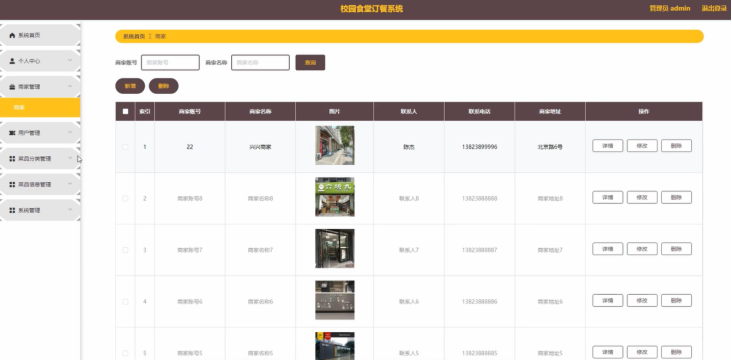Click the grid icon of 菜品分类管理
The height and width of the screenshot is (360, 732).
[x=12, y=159]
